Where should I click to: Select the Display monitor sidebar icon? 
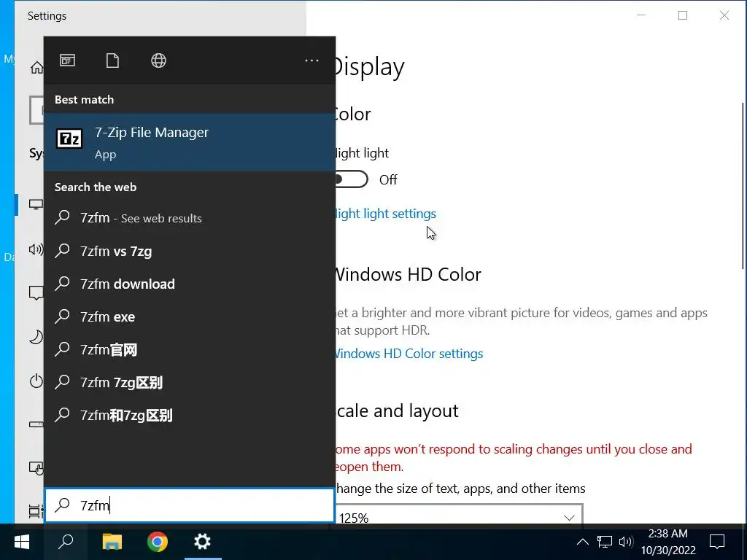[36, 205]
